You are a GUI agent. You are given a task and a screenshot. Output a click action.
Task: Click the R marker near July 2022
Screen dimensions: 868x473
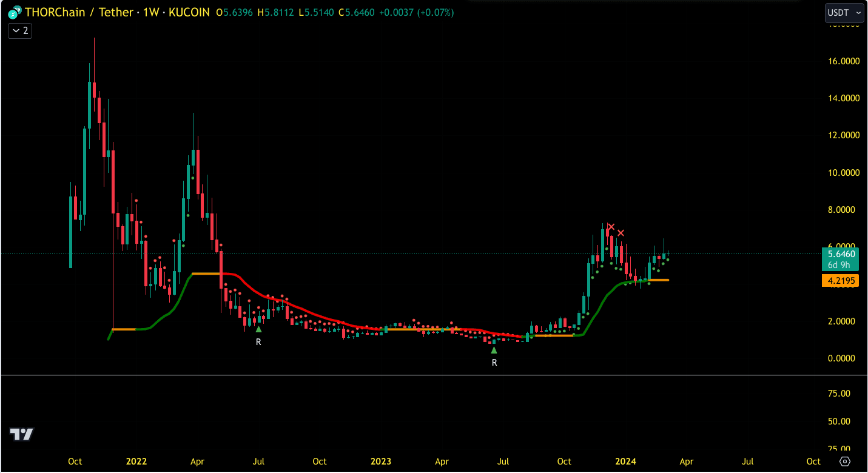point(258,342)
